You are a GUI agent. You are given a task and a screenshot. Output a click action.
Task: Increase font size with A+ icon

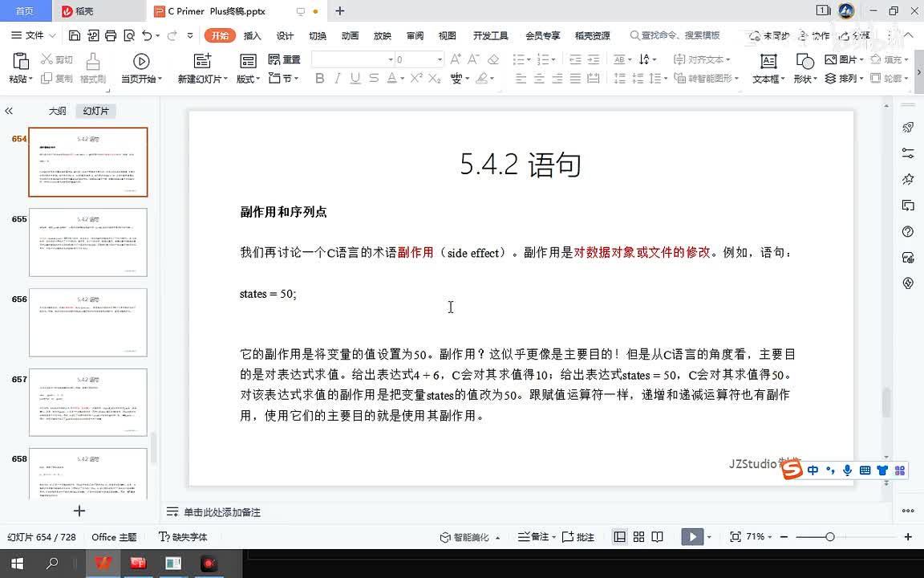[456, 59]
